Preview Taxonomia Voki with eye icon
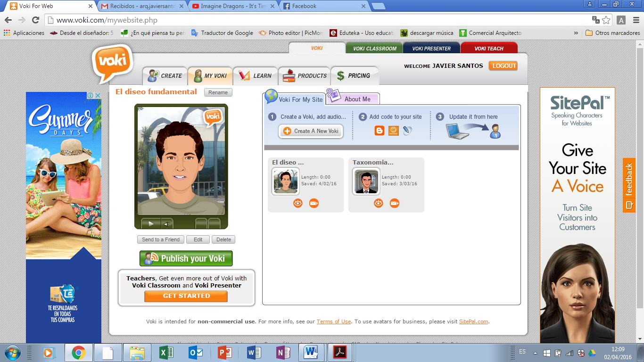 [379, 203]
